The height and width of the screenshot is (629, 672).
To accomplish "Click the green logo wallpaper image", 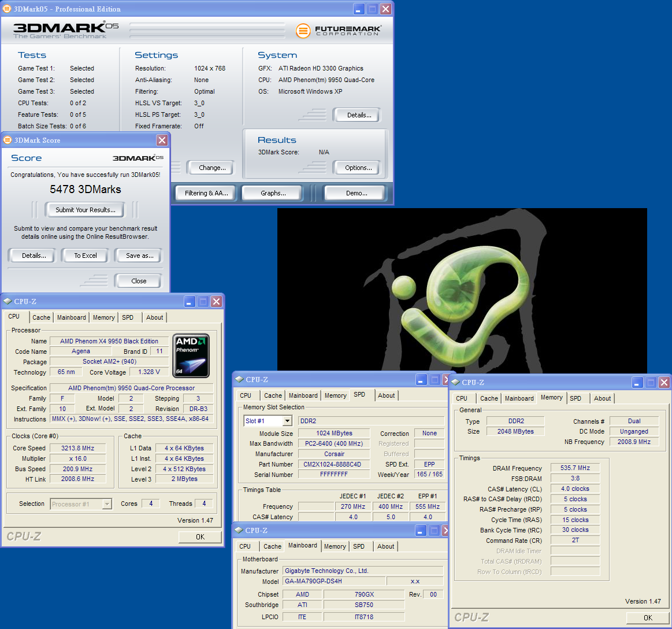I will [x=462, y=289].
